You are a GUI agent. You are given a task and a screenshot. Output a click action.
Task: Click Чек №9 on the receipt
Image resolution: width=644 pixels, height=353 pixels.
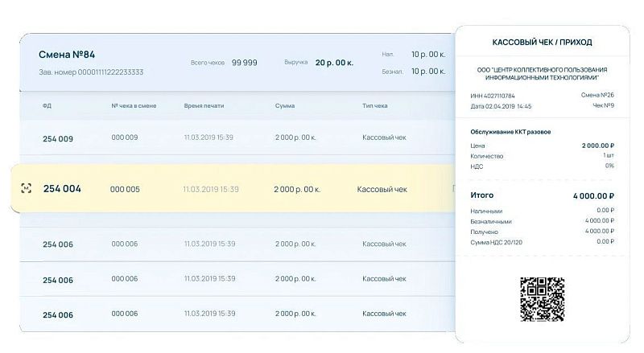(603, 105)
